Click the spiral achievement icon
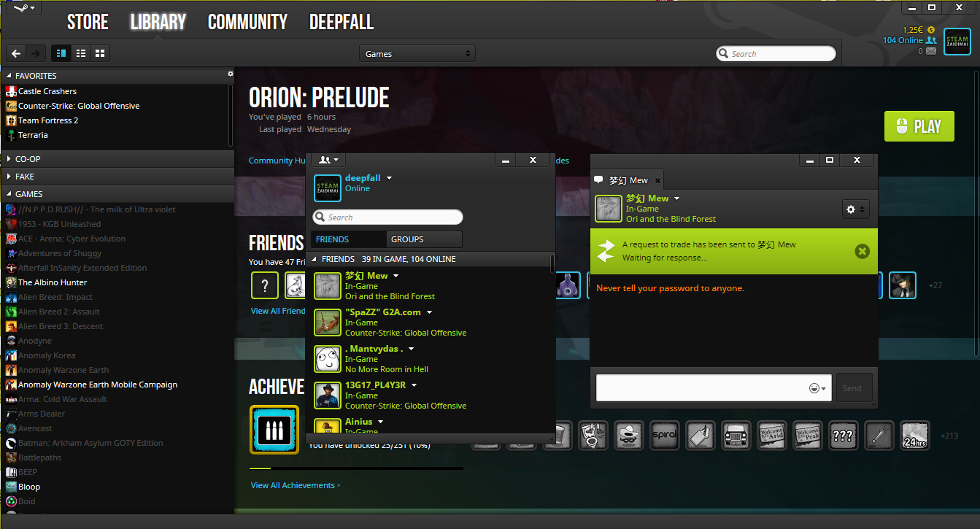This screenshot has width=980, height=529. click(x=664, y=436)
